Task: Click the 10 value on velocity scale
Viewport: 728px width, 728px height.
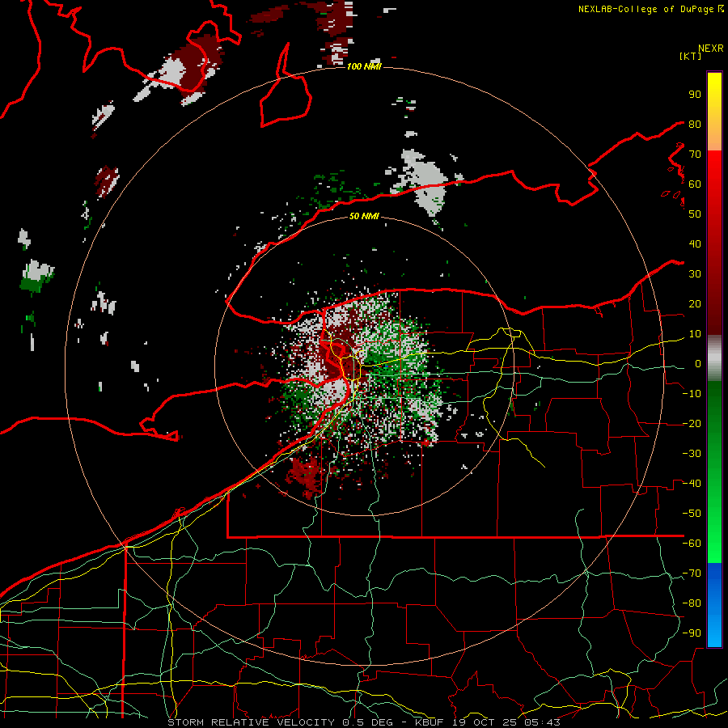Action: tap(695, 334)
